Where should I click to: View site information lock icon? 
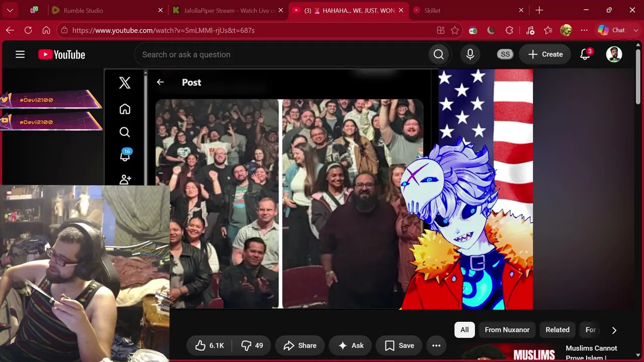click(x=63, y=30)
